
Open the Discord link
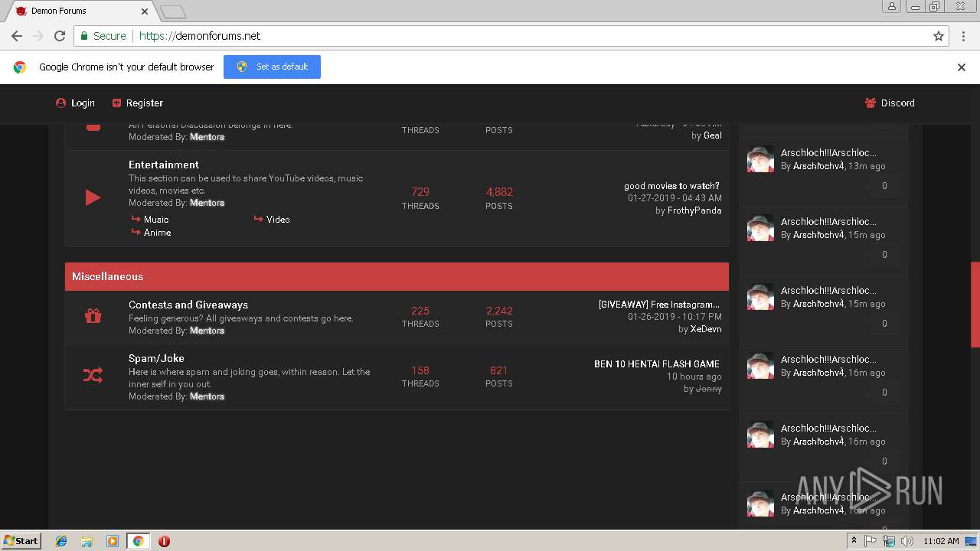coord(890,103)
